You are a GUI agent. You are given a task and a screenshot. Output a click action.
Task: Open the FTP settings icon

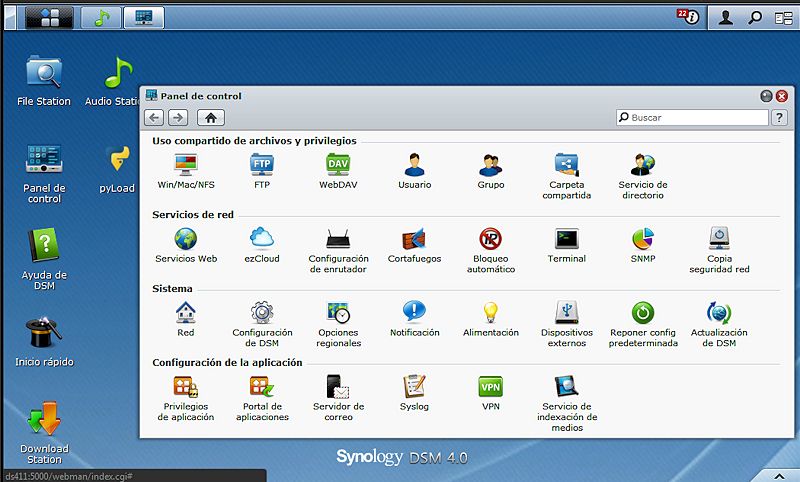(x=262, y=171)
